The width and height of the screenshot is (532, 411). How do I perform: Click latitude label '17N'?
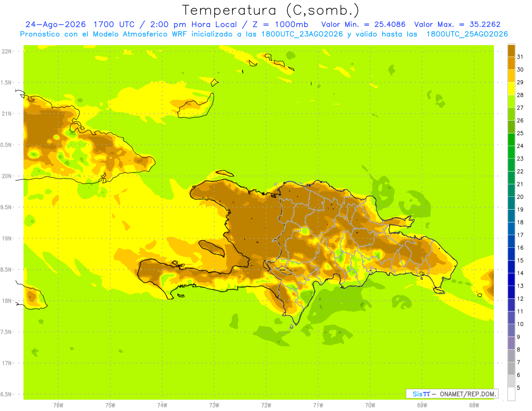coord(7,363)
